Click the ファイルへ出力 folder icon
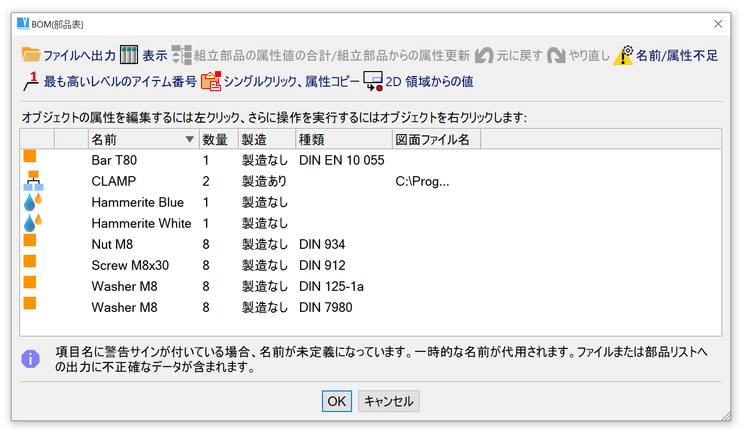The image size is (743, 432). 31,55
